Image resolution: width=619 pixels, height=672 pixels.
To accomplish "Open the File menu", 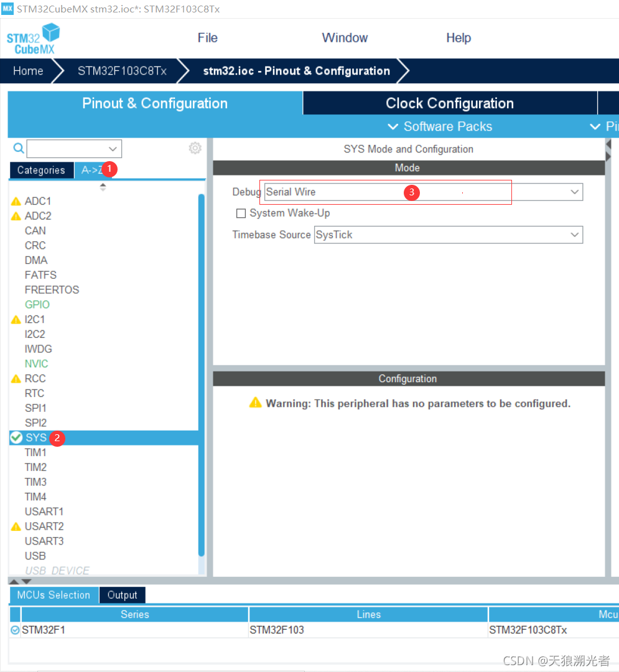I will tap(207, 38).
